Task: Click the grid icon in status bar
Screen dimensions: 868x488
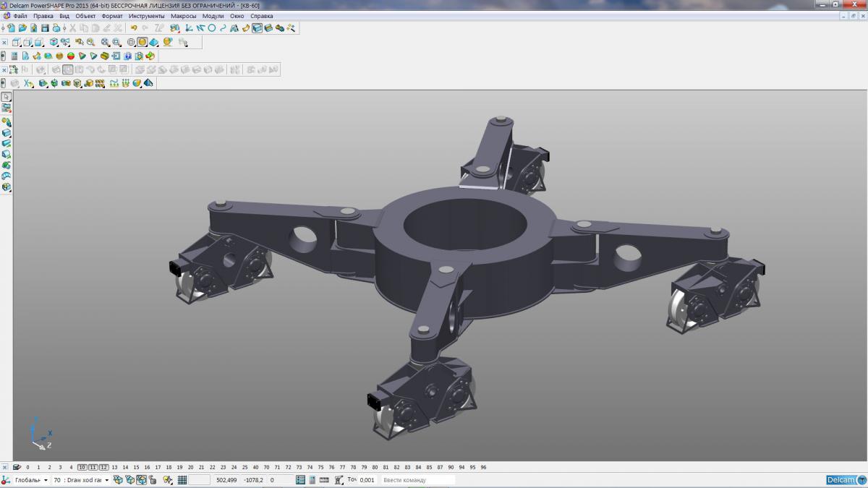Action: click(182, 479)
